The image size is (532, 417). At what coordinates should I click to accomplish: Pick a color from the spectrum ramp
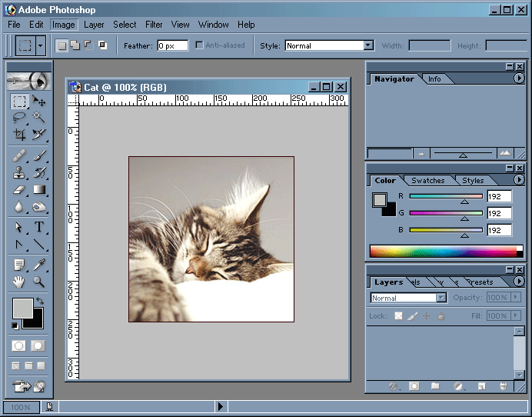(x=446, y=252)
